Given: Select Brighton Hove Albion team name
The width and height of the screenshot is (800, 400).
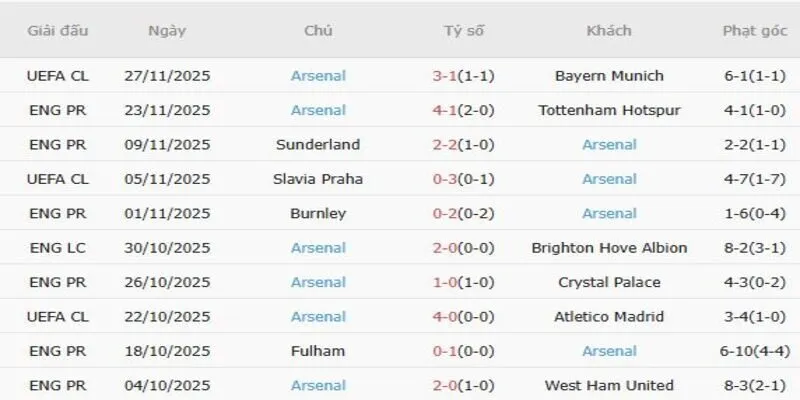Looking at the screenshot, I should click(x=609, y=248).
